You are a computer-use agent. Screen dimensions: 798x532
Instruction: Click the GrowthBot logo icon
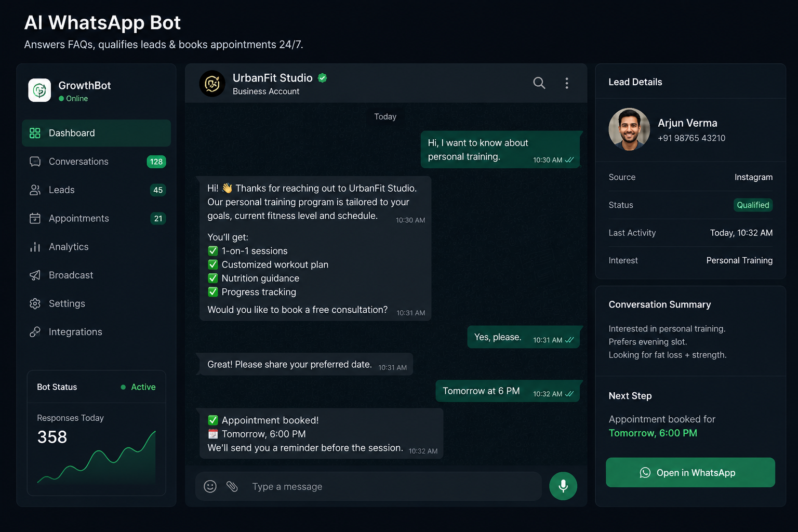tap(39, 90)
